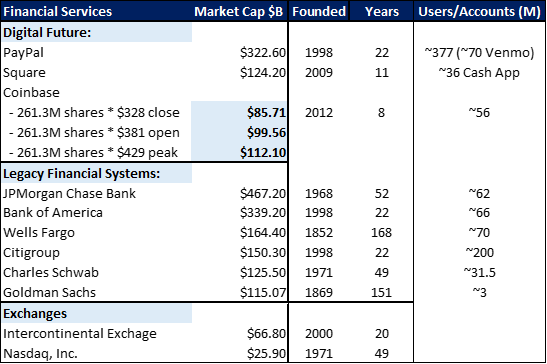
Task: Click the founded year 1968
Action: click(319, 193)
